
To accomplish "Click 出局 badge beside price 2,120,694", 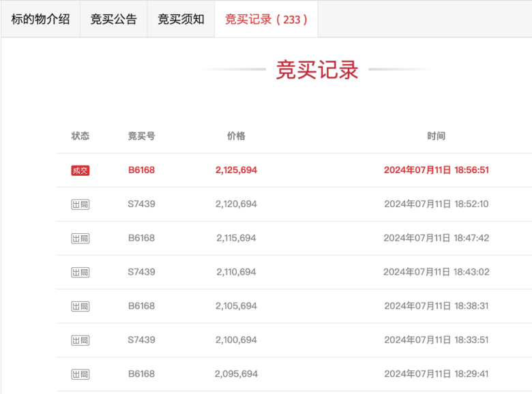I will point(80,204).
